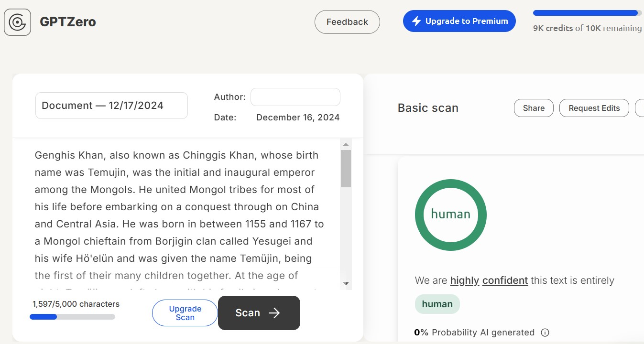Click inside the Genghis Khan text area
The image size is (644, 344).
177,215
